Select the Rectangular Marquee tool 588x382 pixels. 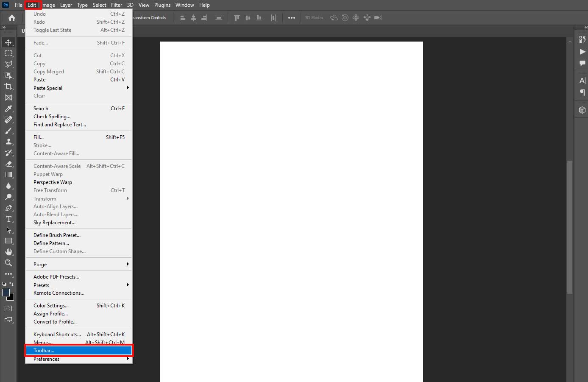coord(8,53)
